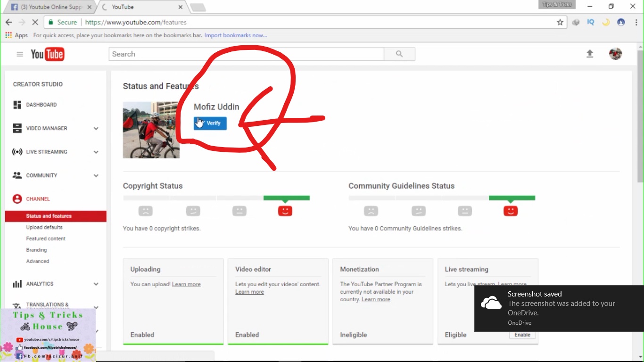The image size is (644, 362).
Task: Click the upload arrow icon
Action: pos(590,54)
